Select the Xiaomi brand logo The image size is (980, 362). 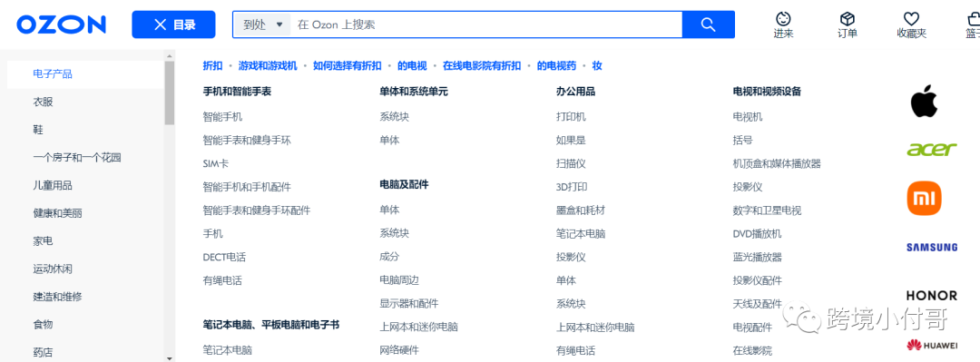point(925,198)
